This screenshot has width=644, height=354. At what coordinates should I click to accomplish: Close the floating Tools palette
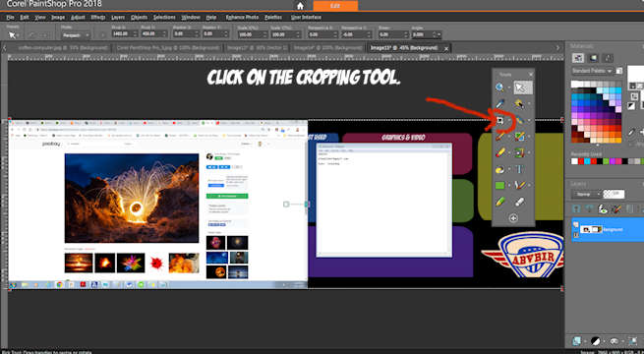pos(530,75)
